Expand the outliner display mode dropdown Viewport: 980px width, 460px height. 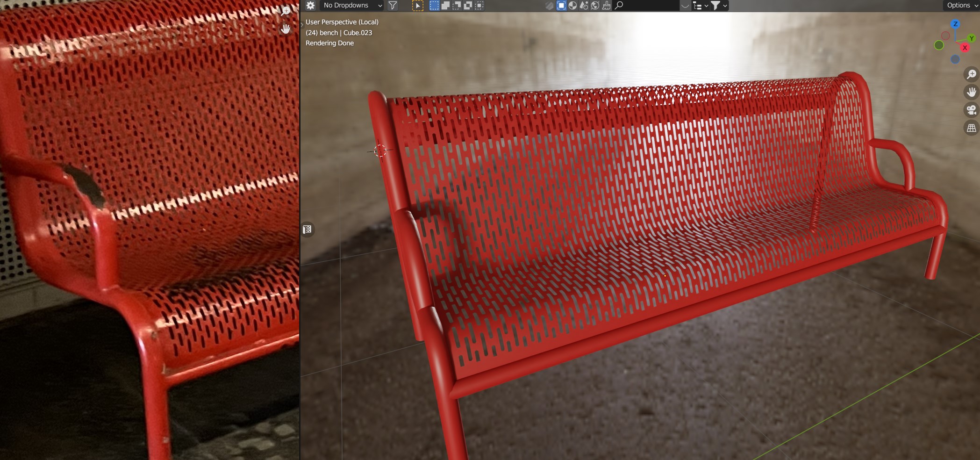(x=701, y=6)
